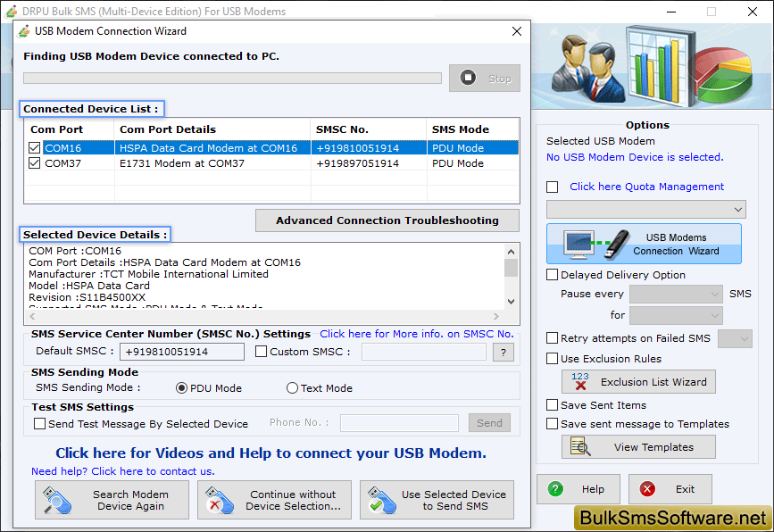Enable Send Test Message By Selected Device

point(39,423)
